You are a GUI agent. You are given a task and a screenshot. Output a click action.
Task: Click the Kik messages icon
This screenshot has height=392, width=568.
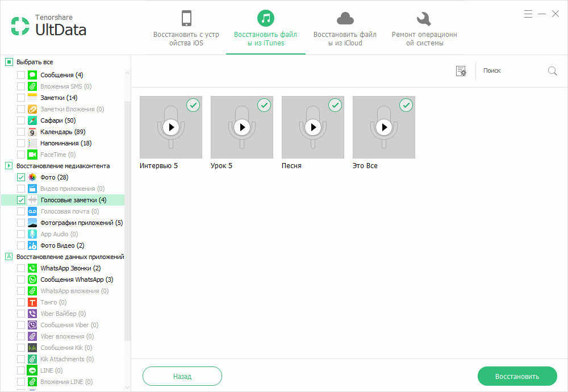click(32, 348)
